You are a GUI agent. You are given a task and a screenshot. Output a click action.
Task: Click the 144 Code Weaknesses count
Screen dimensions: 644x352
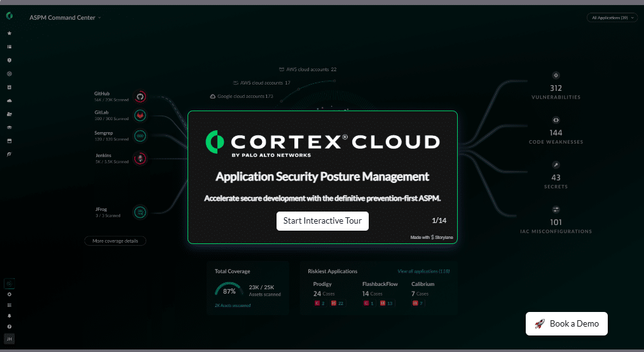point(556,133)
